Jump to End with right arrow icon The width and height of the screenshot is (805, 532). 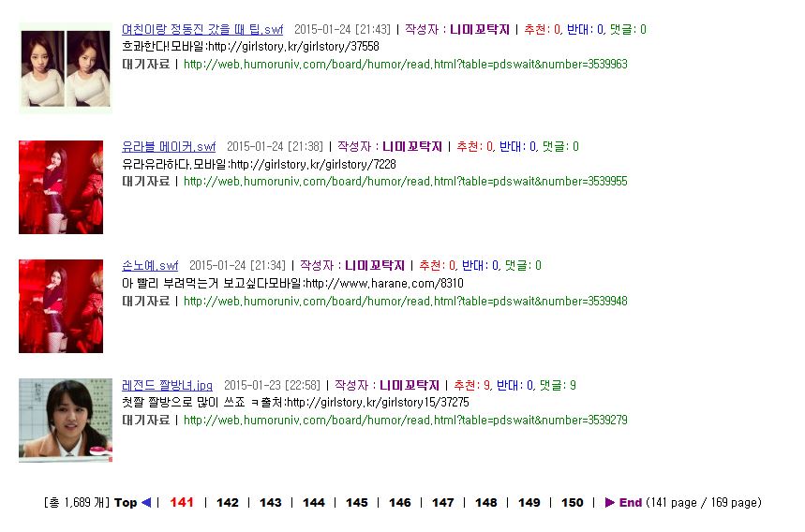(623, 503)
